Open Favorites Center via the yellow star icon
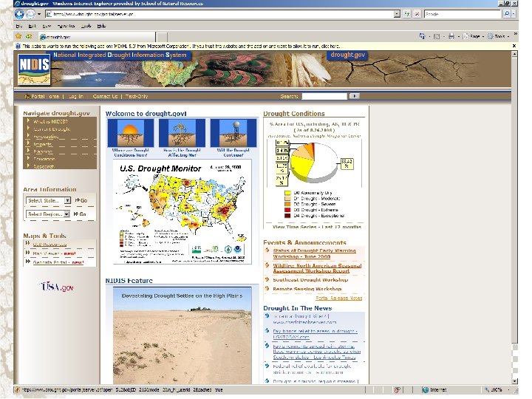 18,36
